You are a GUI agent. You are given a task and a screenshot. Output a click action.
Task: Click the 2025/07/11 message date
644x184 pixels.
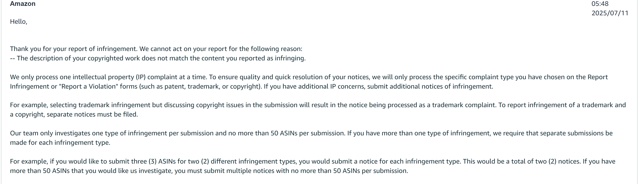pyautogui.click(x=610, y=13)
